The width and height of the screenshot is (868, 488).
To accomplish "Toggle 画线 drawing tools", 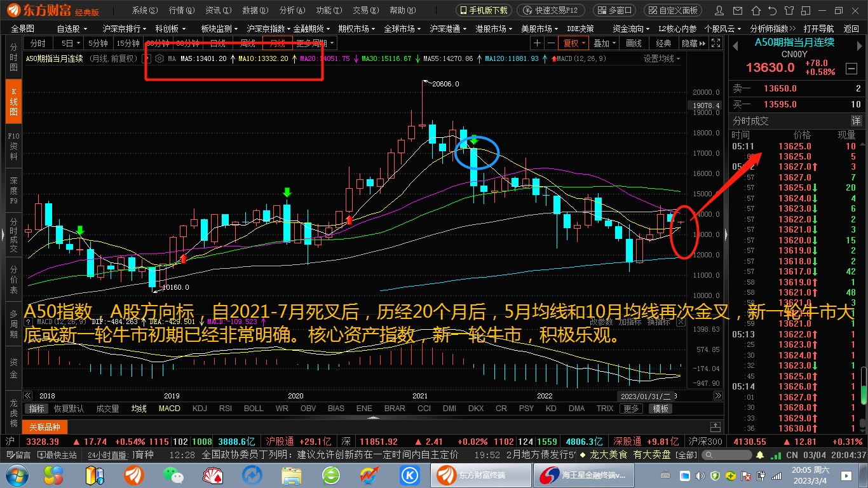I will click(634, 43).
